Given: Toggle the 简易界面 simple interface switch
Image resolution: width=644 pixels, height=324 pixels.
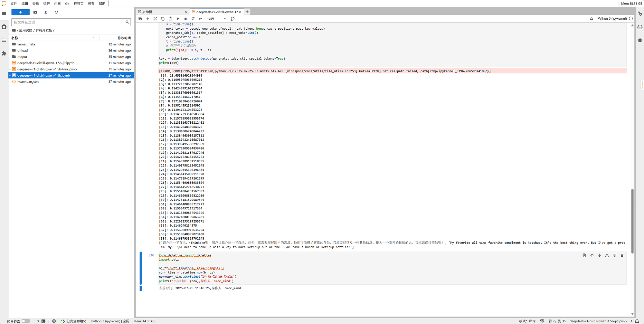Looking at the screenshot, I should coord(26,321).
